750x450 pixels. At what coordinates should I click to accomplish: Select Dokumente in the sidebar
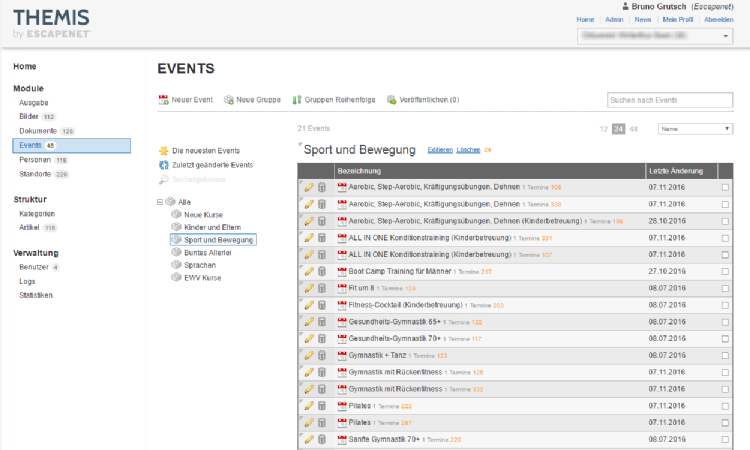38,131
